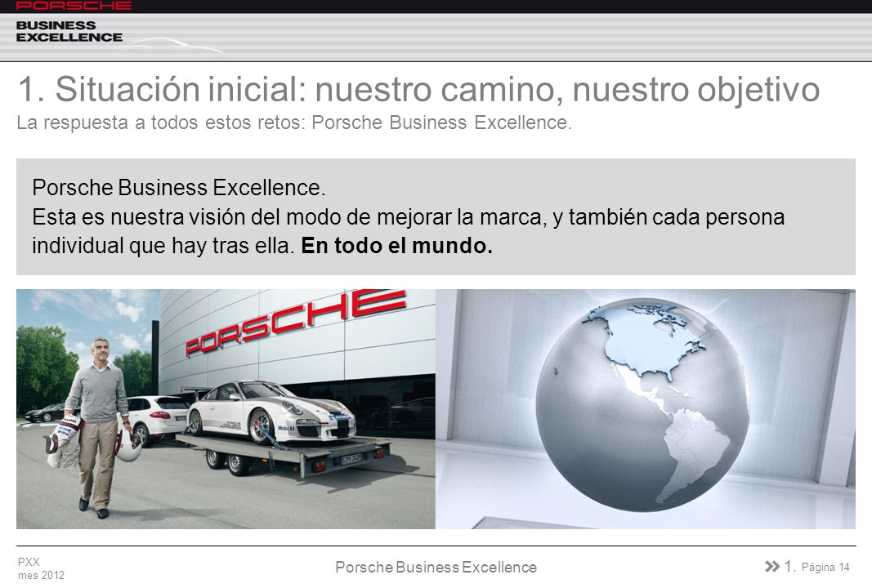
Task: Click the 'mes 2012' date text
Action: (41, 575)
